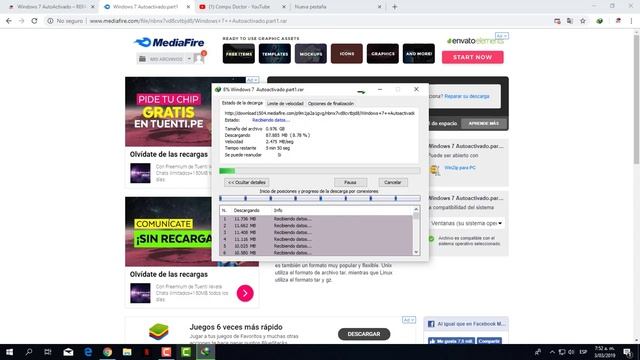Click the Facebook Me gusta button
Image resolution: width=640 pixels, height=360 pixels.
point(451,341)
